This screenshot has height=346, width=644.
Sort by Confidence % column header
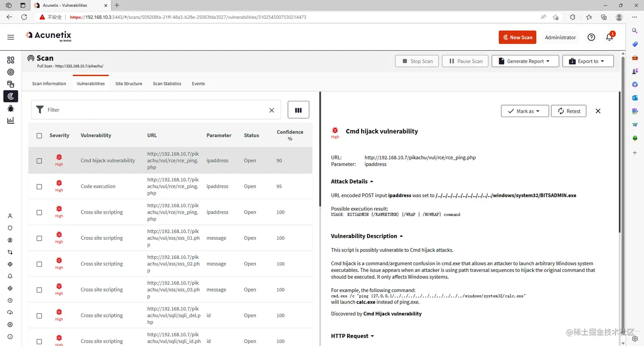point(290,135)
